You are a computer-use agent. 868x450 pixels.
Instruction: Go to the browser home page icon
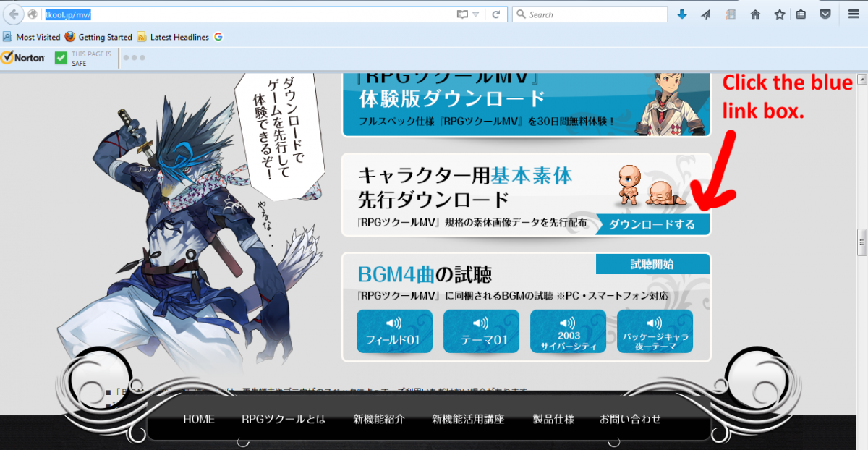[755, 14]
